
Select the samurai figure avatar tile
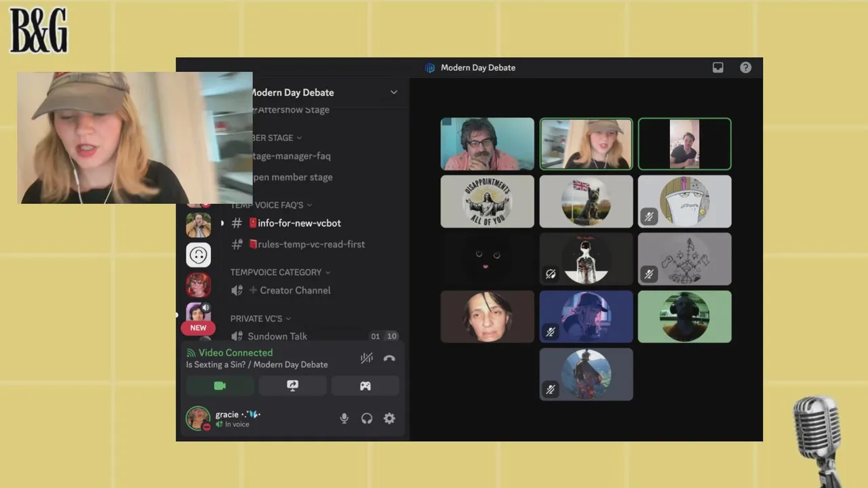click(x=586, y=374)
